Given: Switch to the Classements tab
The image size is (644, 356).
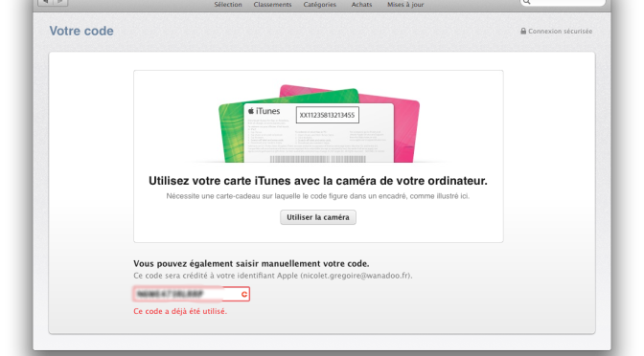Looking at the screenshot, I should pos(272,5).
